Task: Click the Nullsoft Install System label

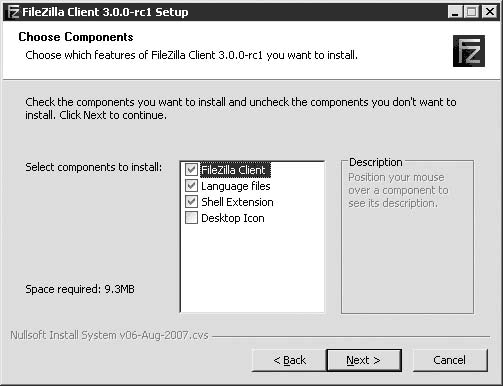Action: pyautogui.click(x=109, y=335)
